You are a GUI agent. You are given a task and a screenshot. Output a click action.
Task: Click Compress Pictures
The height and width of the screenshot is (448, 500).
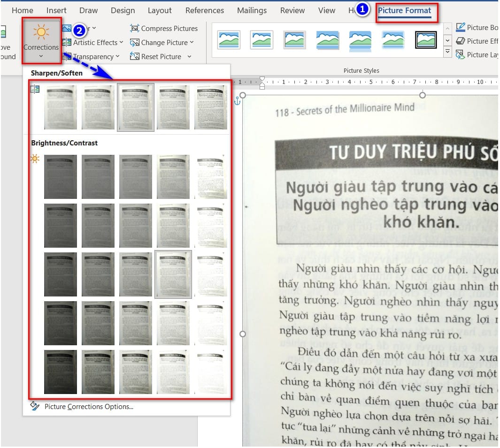(164, 28)
